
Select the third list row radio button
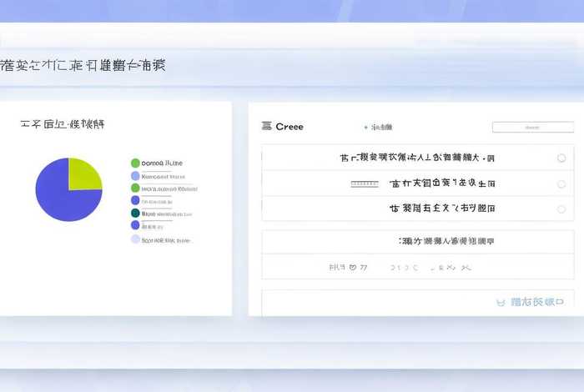pos(561,209)
